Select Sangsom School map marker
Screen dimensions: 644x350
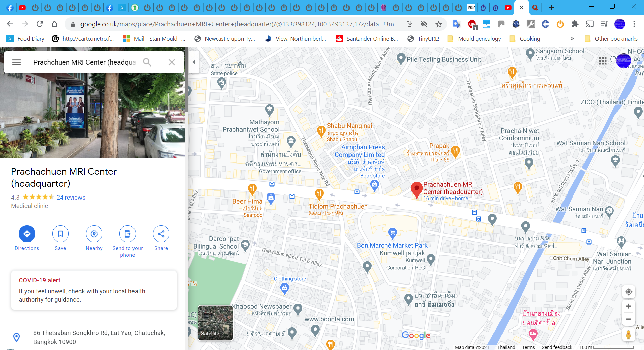pyautogui.click(x=530, y=54)
